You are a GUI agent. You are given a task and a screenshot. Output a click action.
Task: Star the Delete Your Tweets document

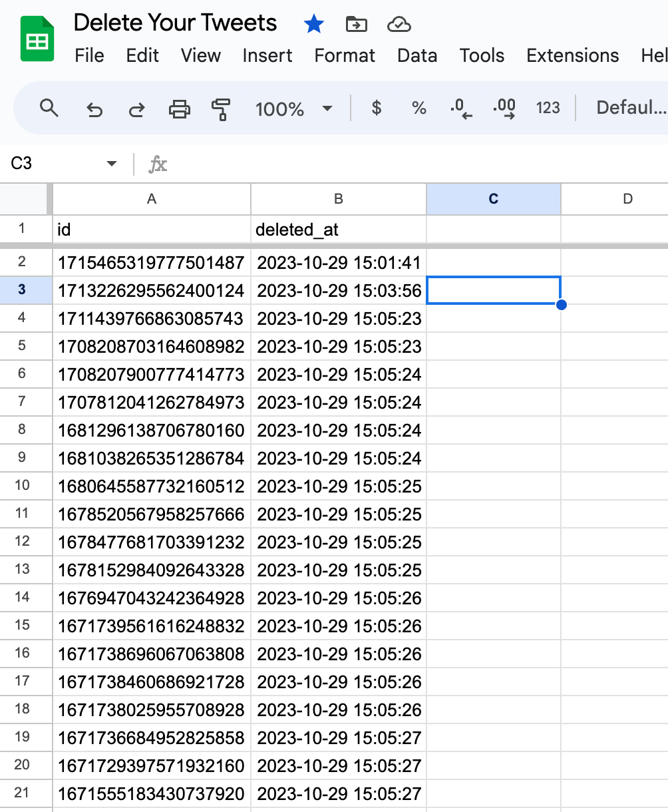[x=313, y=25]
